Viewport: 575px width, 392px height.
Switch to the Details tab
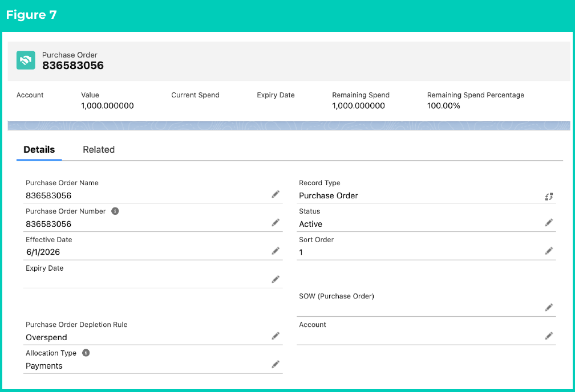39,149
